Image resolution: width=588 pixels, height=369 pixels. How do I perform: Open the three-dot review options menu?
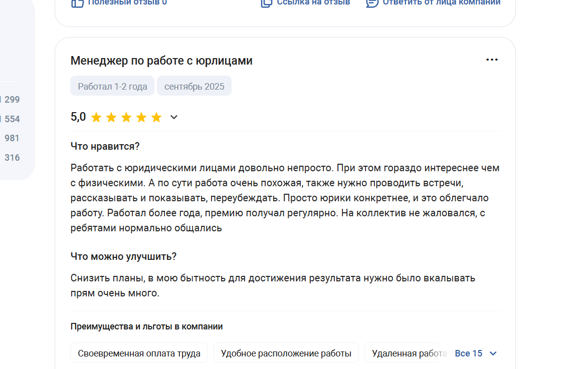coord(492,60)
